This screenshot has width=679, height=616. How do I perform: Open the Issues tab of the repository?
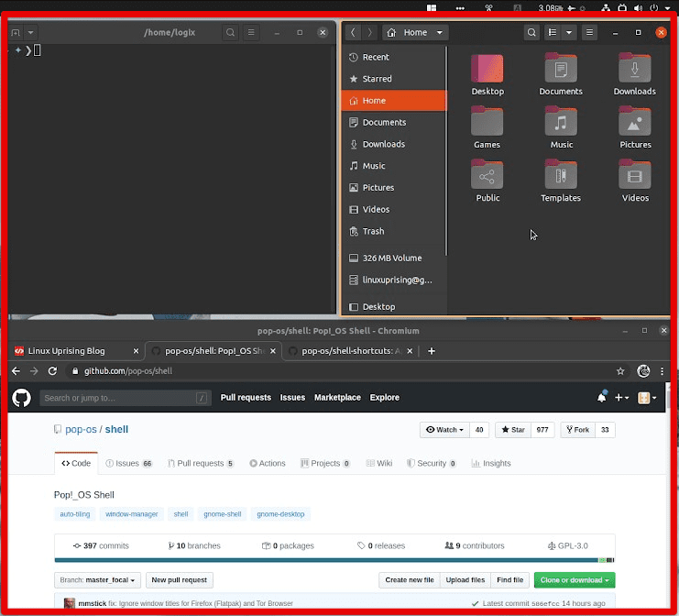(128, 464)
